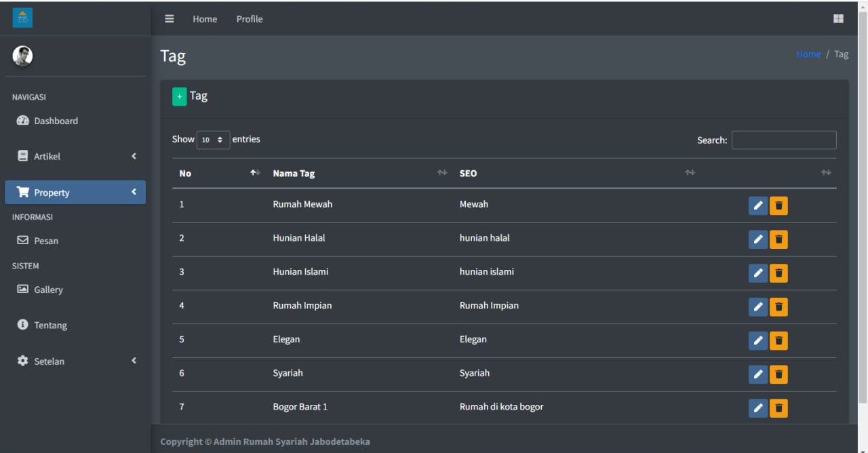Expand the Artikel sidebar submenu

click(x=75, y=157)
